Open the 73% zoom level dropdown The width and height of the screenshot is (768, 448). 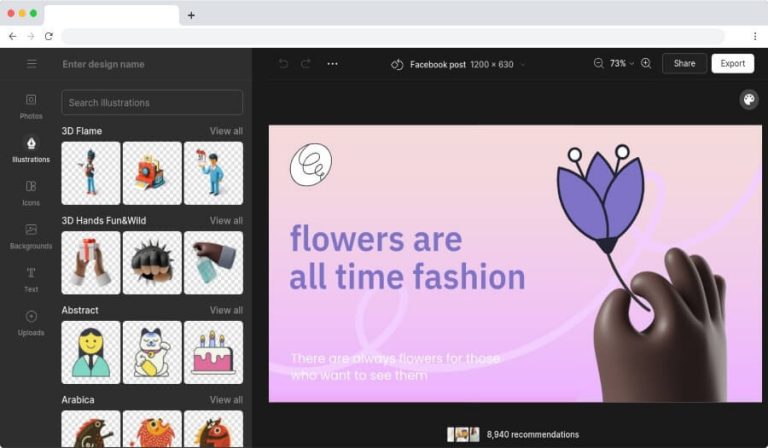[622, 64]
